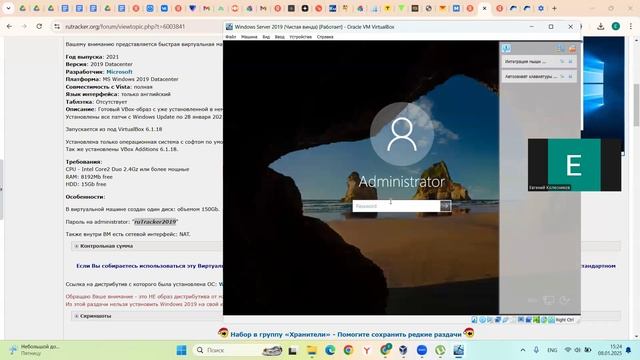Open Chrome's three-dot menu

[x=631, y=27]
